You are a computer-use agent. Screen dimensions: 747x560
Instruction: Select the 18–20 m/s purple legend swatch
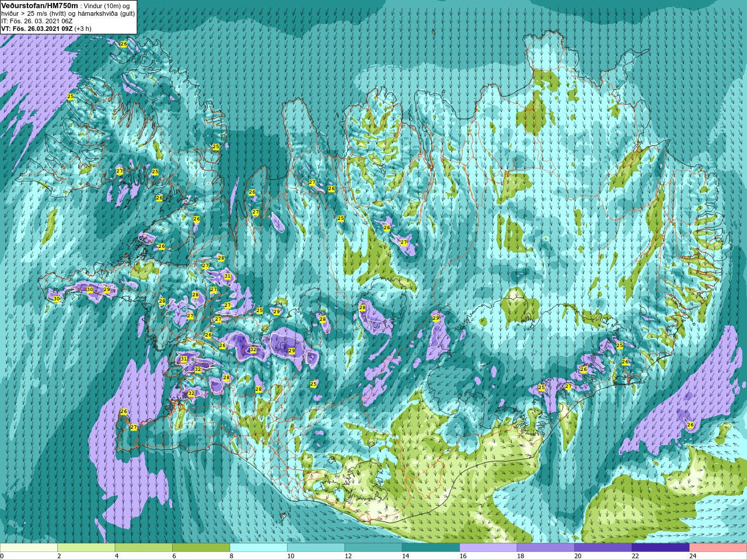[x=546, y=548]
